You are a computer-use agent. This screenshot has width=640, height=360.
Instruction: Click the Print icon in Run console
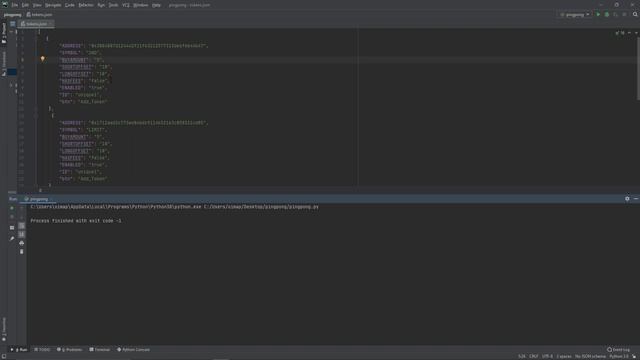pos(22,243)
